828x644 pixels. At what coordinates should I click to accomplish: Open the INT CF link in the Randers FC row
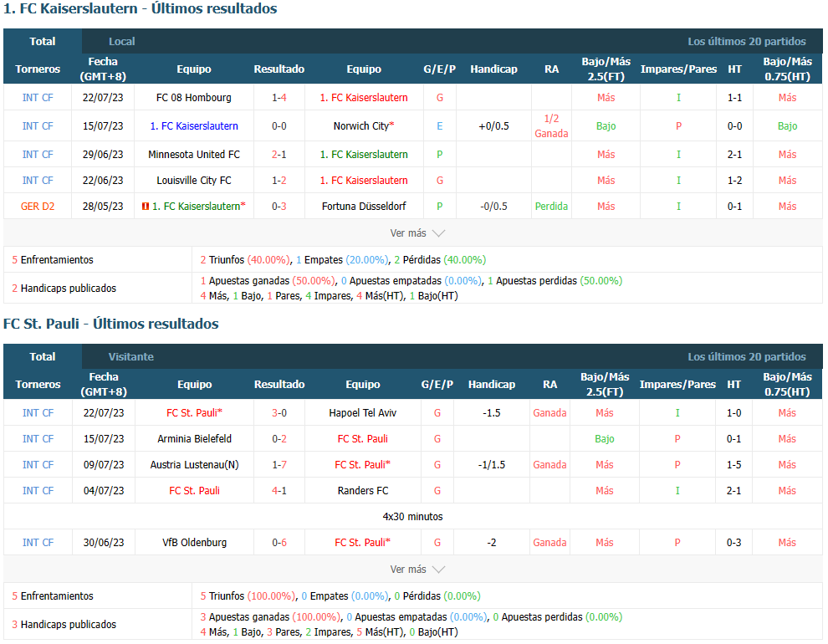(38, 490)
